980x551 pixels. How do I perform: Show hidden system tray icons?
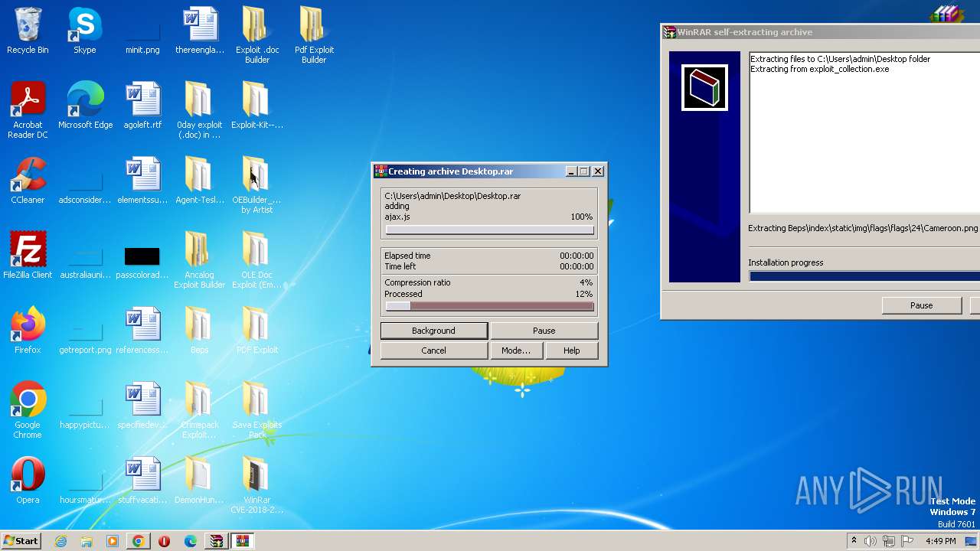854,541
